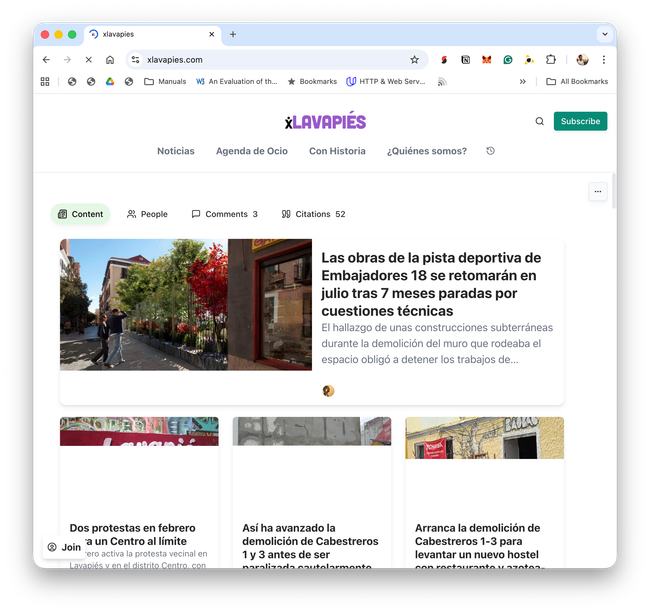Switch to the People tab
The image size is (650, 612).
(x=147, y=214)
